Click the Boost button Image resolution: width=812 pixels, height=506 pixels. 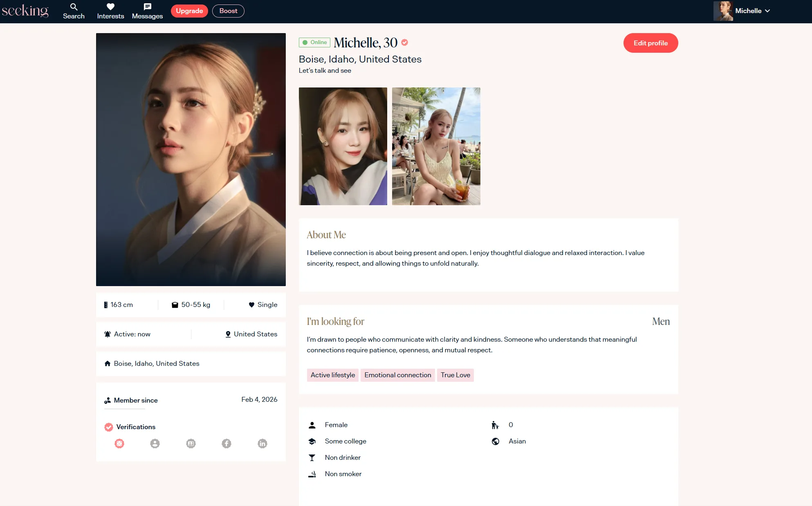(x=228, y=11)
